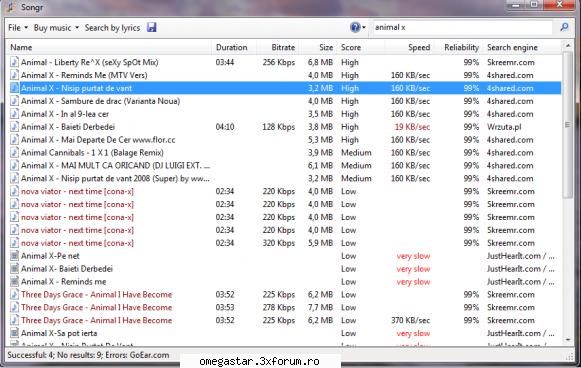581x368 pixels.
Task: Click 'Wrzuta.pl' search engine cell
Action: [x=504, y=127]
